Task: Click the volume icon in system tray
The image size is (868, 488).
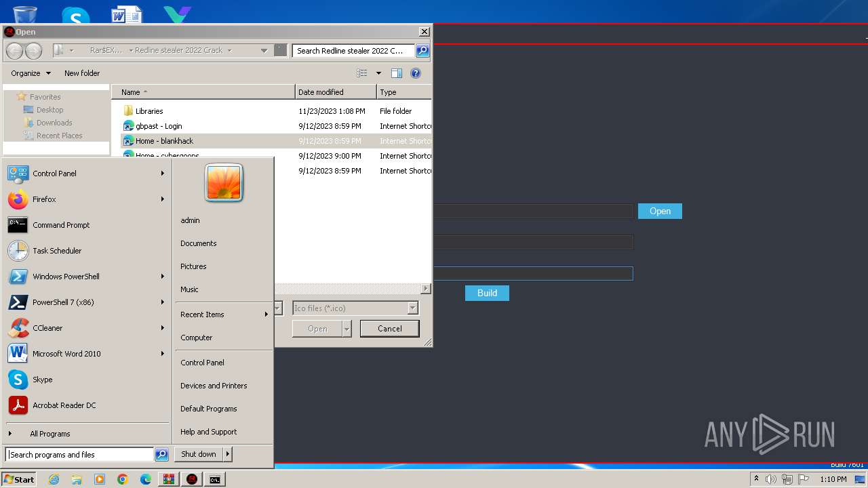Action: point(771,479)
